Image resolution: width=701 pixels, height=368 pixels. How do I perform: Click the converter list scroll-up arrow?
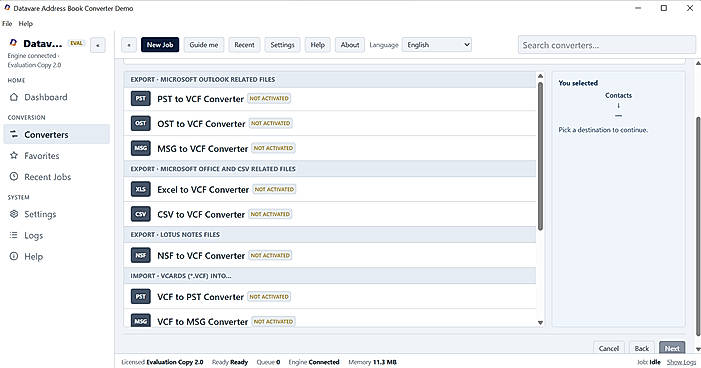point(541,76)
